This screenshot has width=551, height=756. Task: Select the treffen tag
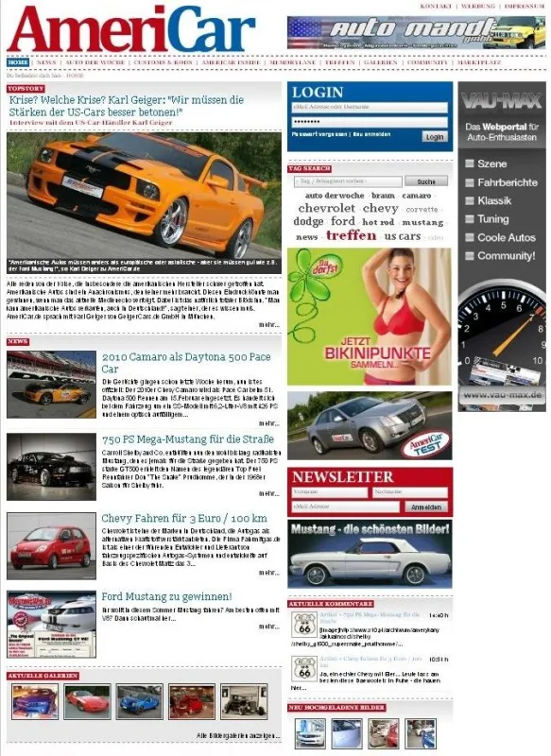tap(351, 235)
